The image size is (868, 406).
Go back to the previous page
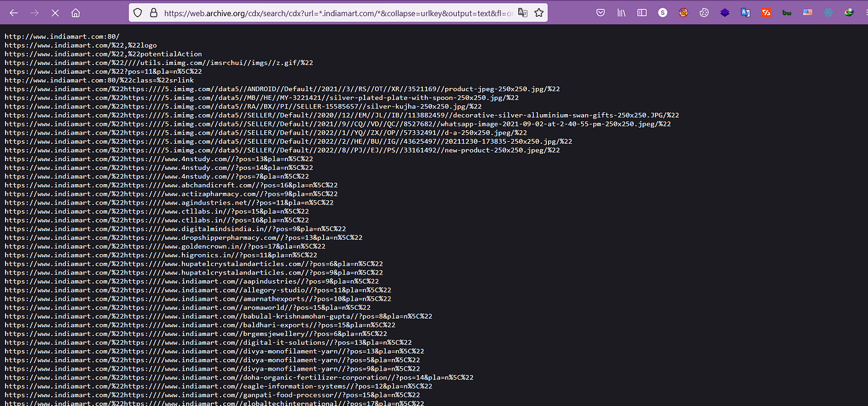pyautogui.click(x=14, y=12)
